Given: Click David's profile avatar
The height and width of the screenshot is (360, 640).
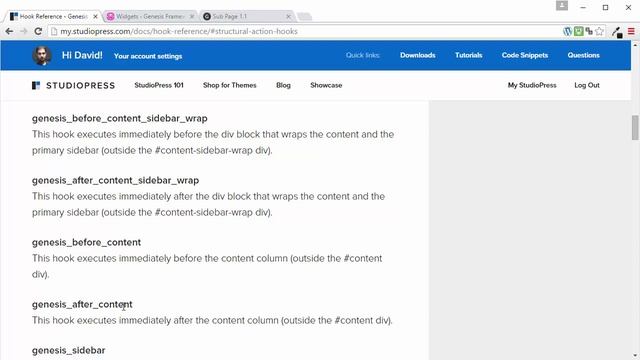Looking at the screenshot, I should coord(42,56).
